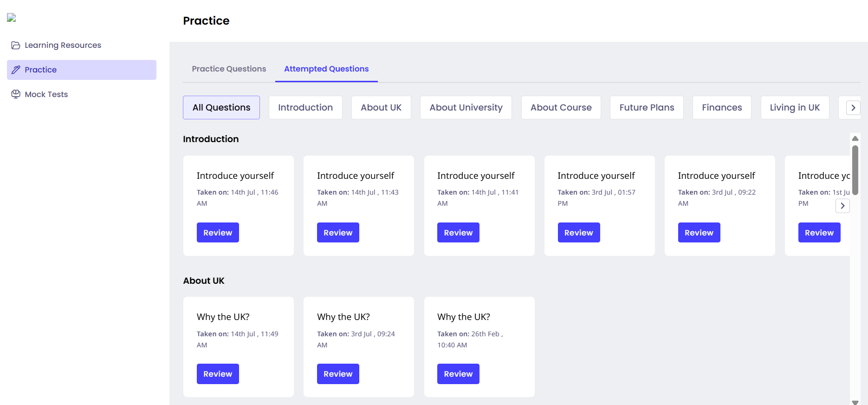This screenshot has width=868, height=405.
Task: Select the Attempted Questions tab
Action: coord(326,69)
